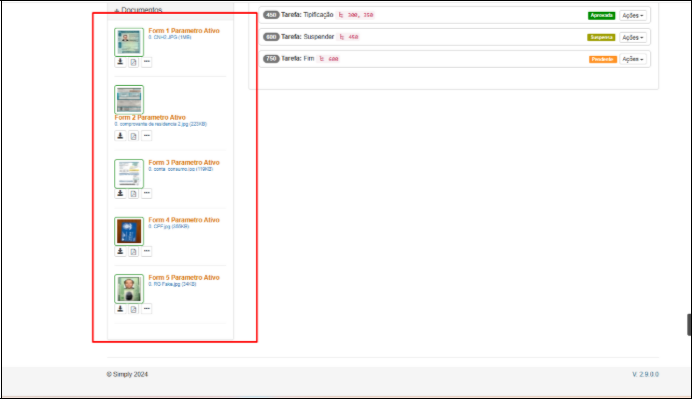The image size is (692, 399).
Task: Click the comprovante de residencia 2.jpg file name
Action: [x=161, y=124]
